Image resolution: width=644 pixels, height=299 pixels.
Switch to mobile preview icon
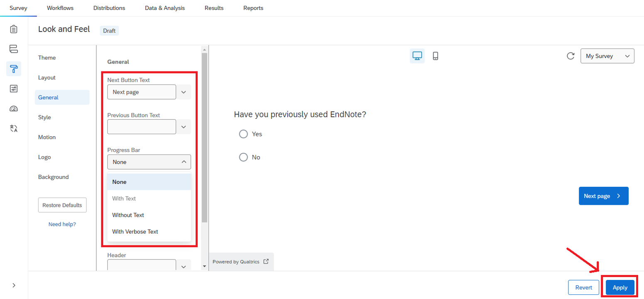435,56
